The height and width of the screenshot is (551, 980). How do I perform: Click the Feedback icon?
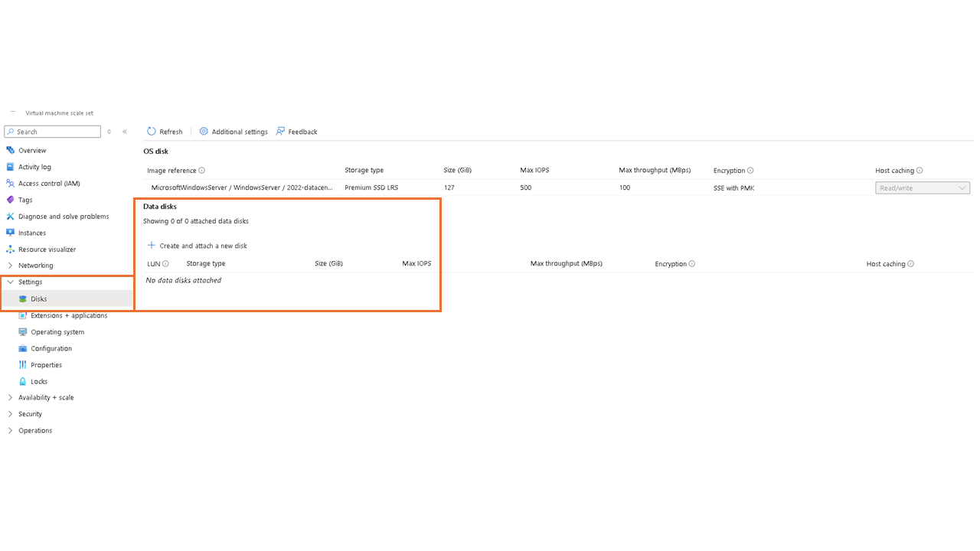(280, 132)
